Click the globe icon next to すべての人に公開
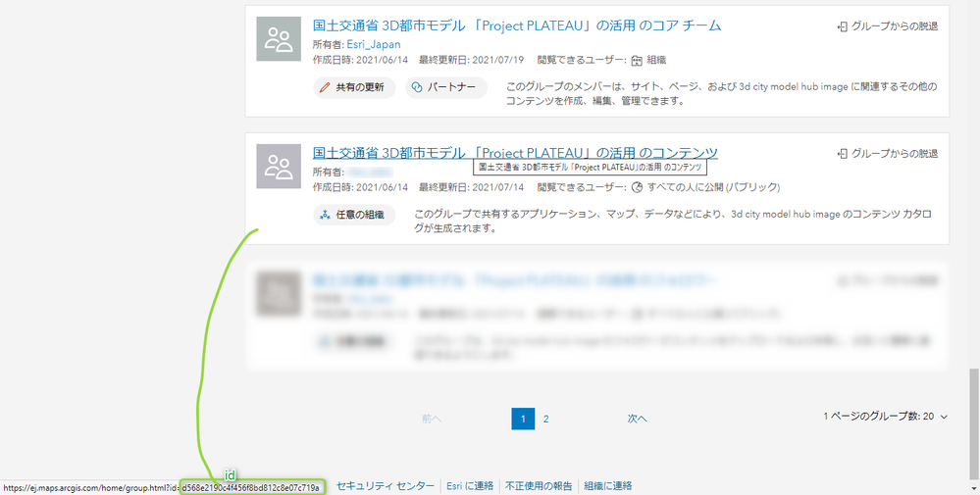 (637, 187)
